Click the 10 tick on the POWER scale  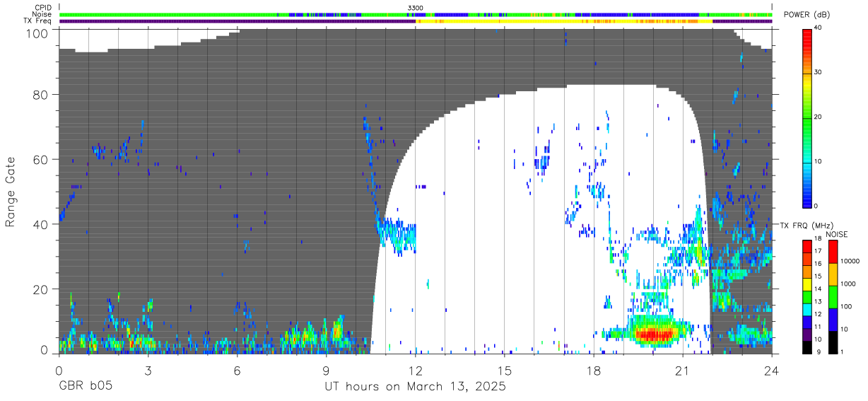818,161
